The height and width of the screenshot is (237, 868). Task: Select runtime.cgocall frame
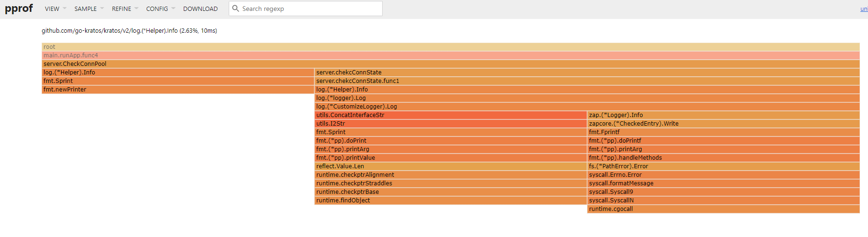[x=723, y=209]
